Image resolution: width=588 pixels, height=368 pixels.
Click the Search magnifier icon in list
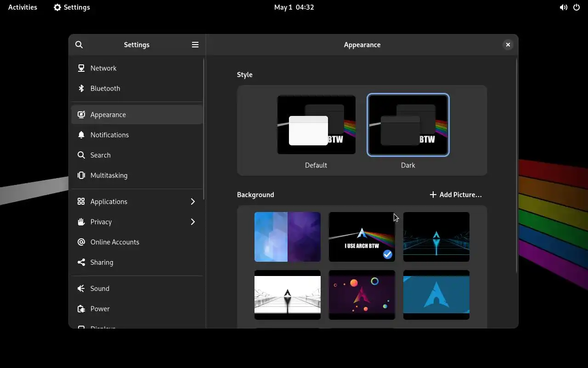point(81,155)
